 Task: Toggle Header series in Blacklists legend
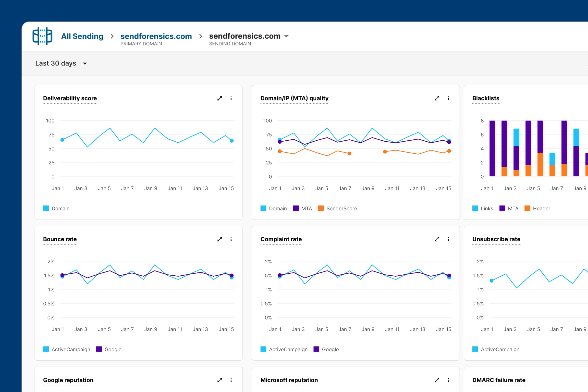pyautogui.click(x=541, y=208)
